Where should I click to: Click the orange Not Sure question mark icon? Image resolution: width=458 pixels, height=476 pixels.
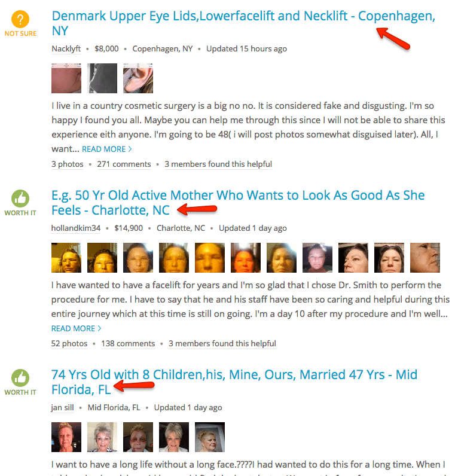pyautogui.click(x=20, y=19)
